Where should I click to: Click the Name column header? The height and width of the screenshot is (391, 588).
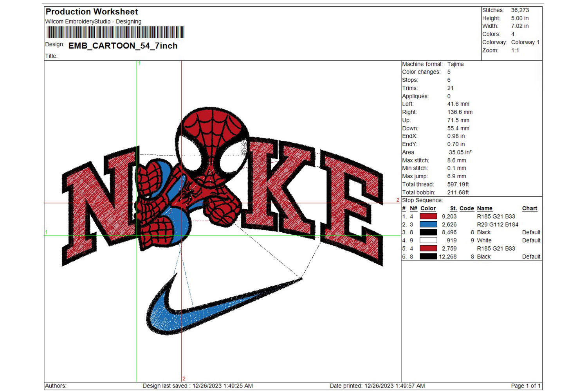pyautogui.click(x=485, y=208)
